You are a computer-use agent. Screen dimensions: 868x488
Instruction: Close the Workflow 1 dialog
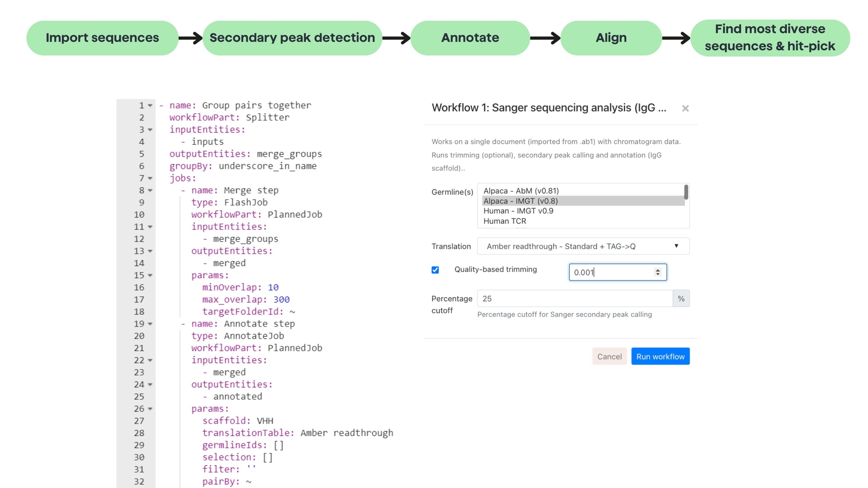(685, 108)
